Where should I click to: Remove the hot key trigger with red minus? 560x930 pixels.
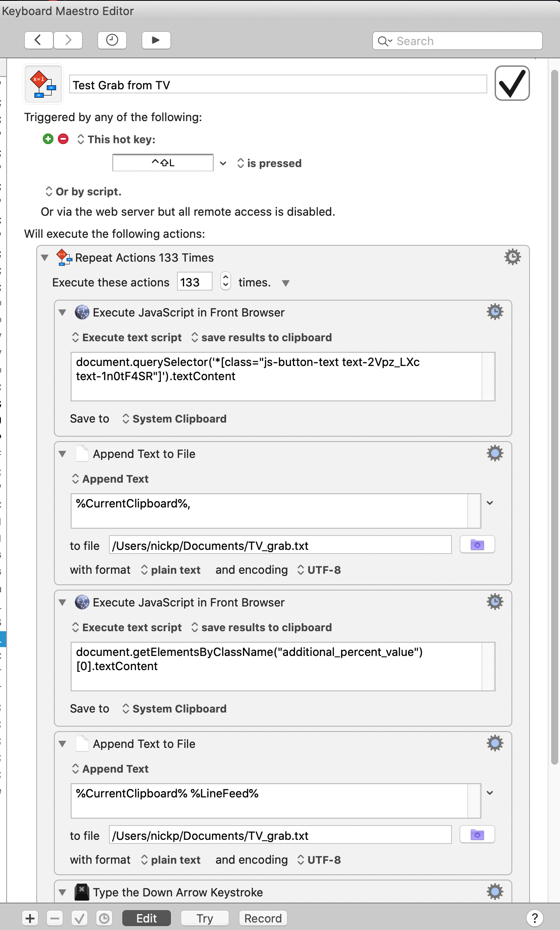point(64,139)
